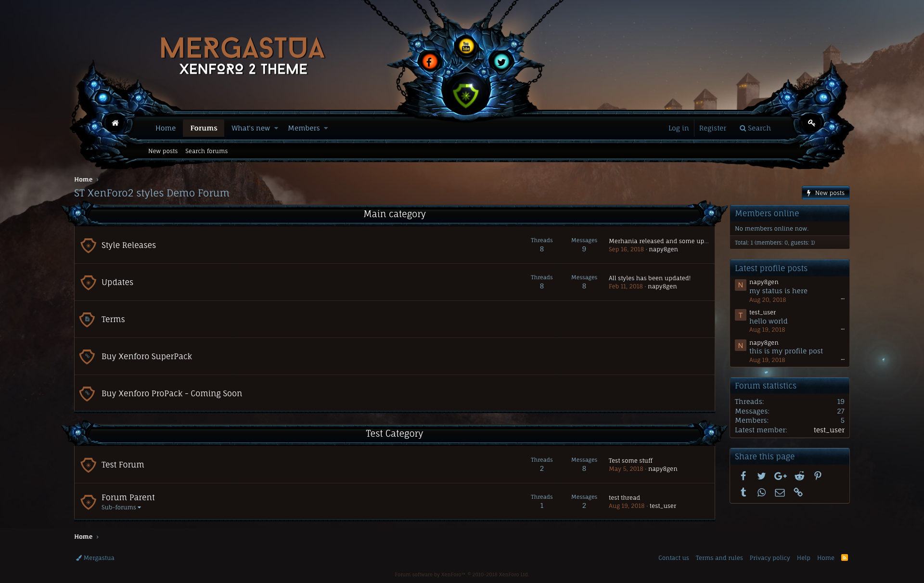The image size is (924, 583).
Task: Share this page on Twitter
Action: pos(761,476)
